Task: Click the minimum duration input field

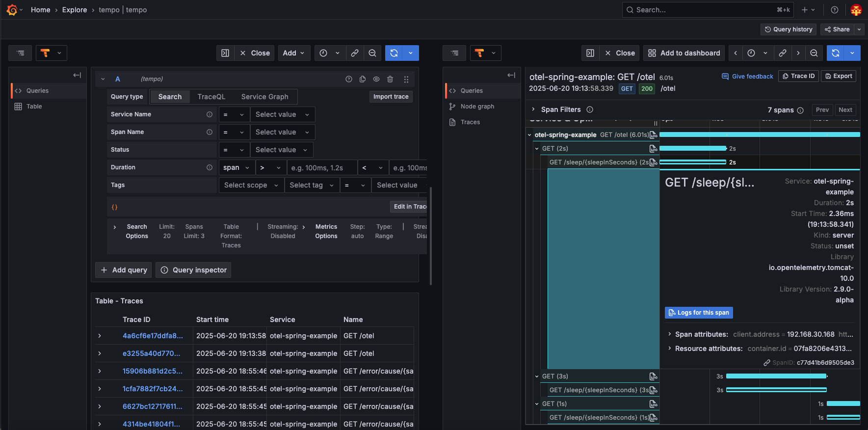Action: [322, 168]
